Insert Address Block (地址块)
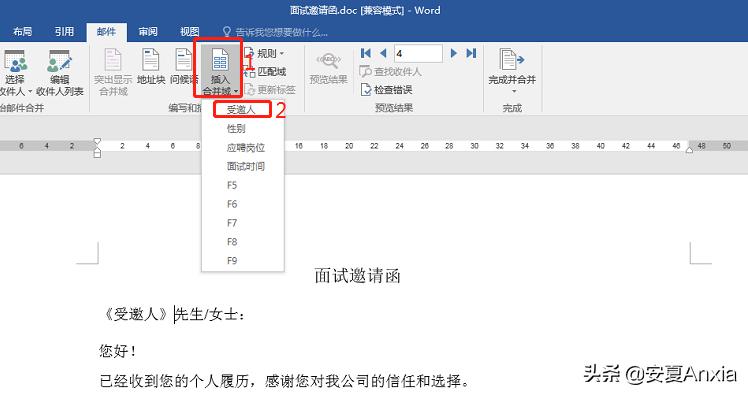The height and width of the screenshot is (395, 748). [151, 67]
